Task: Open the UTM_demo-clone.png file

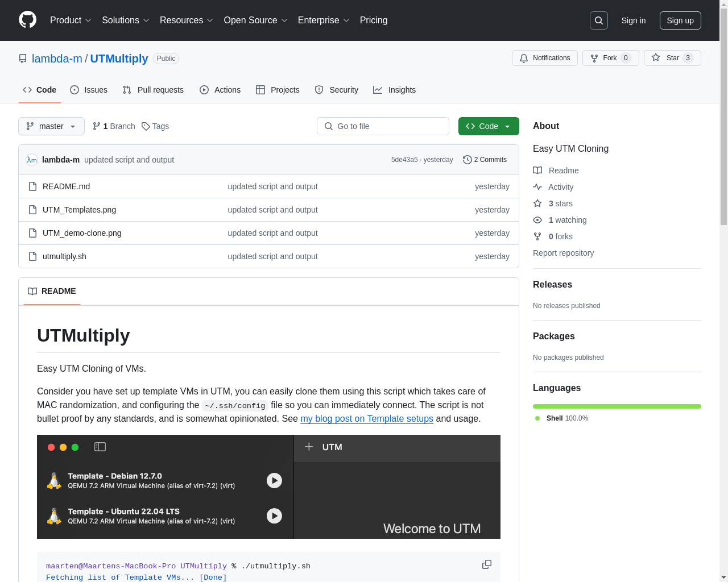Action: coord(82,233)
